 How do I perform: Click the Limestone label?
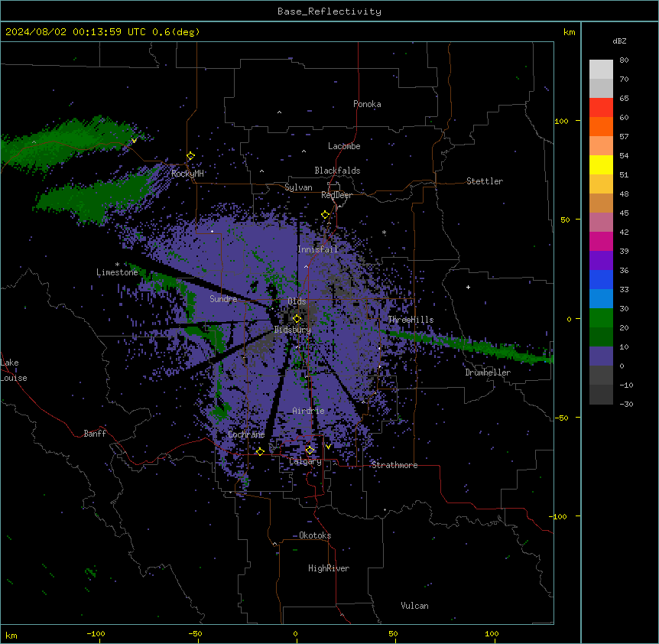point(117,272)
